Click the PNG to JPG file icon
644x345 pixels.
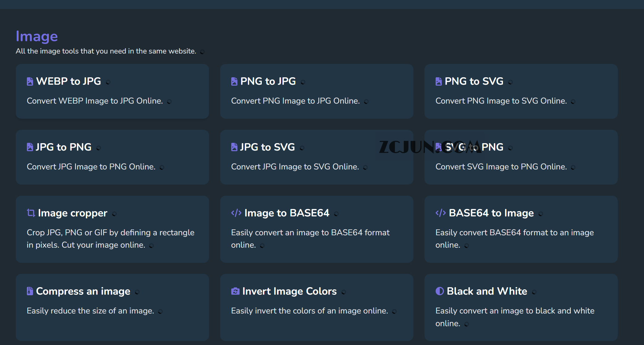[x=234, y=81]
